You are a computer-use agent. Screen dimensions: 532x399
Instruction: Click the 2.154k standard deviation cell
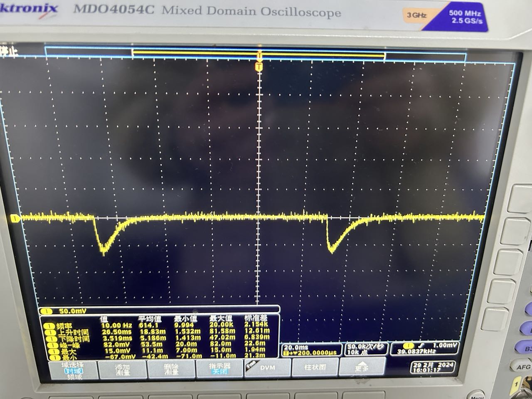tap(257, 324)
